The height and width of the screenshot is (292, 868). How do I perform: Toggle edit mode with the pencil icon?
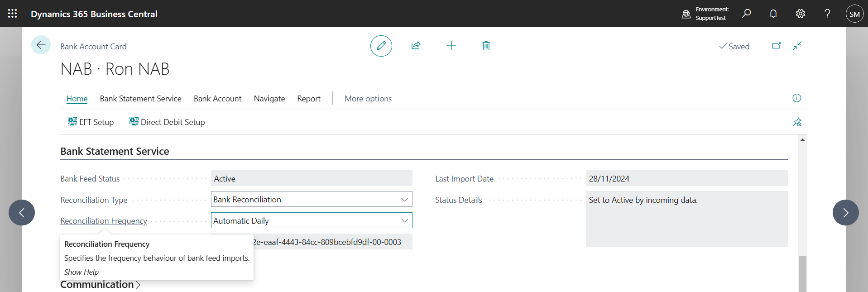381,46
